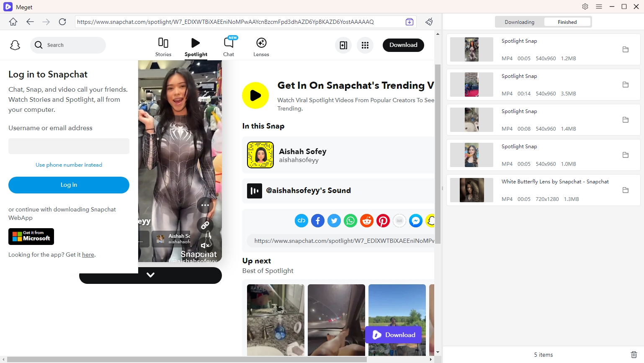The width and height of the screenshot is (644, 363).
Task: Delete all finished items with trash icon
Action: pos(634,355)
